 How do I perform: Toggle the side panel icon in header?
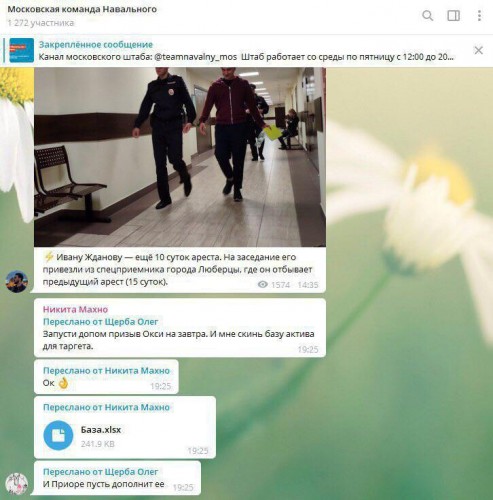click(x=453, y=16)
